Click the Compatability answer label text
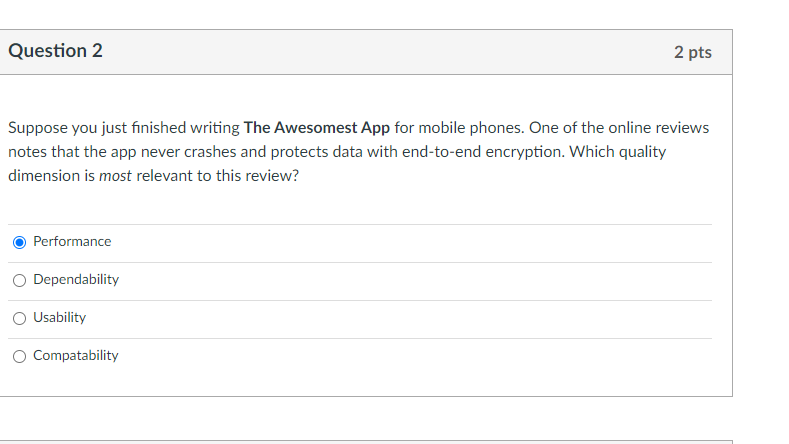This screenshot has width=789, height=444. [x=76, y=356]
